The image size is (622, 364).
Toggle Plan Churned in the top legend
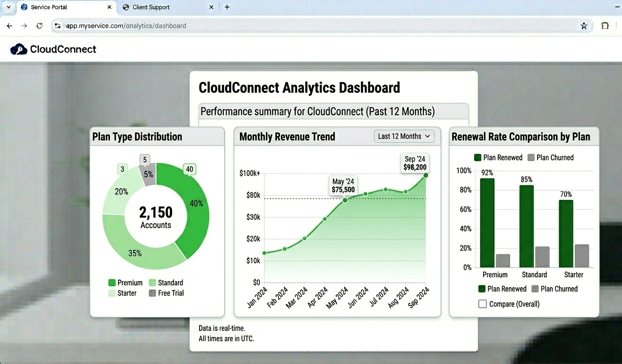(x=550, y=158)
